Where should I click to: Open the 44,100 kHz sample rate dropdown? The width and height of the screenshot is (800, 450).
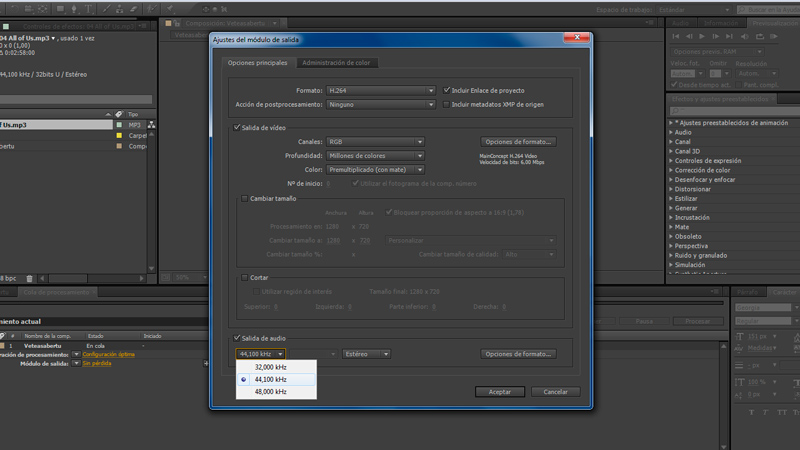pyautogui.click(x=260, y=354)
